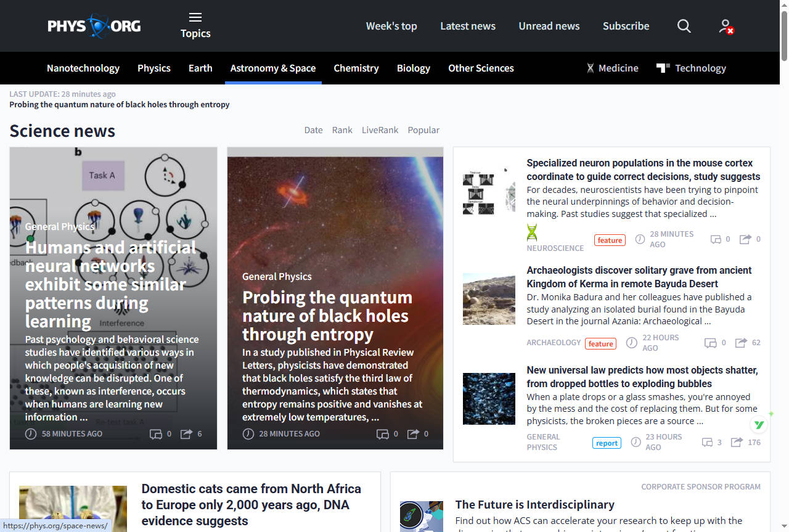Sort science news by Date
Screen dimensions: 789x532
tap(313, 130)
